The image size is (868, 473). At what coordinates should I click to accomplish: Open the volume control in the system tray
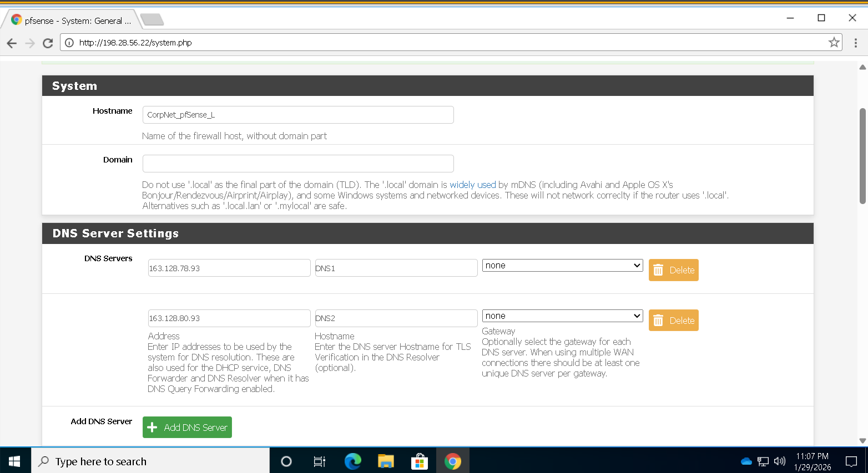780,461
